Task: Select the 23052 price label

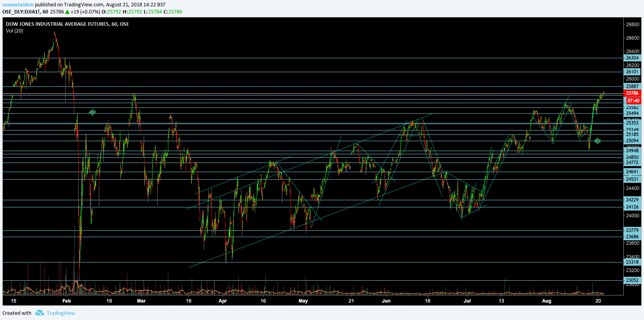Action: click(x=632, y=280)
